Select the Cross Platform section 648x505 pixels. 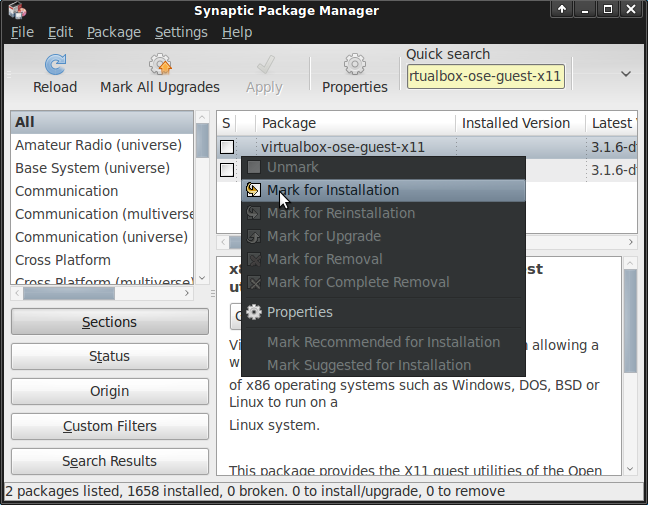coord(102,260)
